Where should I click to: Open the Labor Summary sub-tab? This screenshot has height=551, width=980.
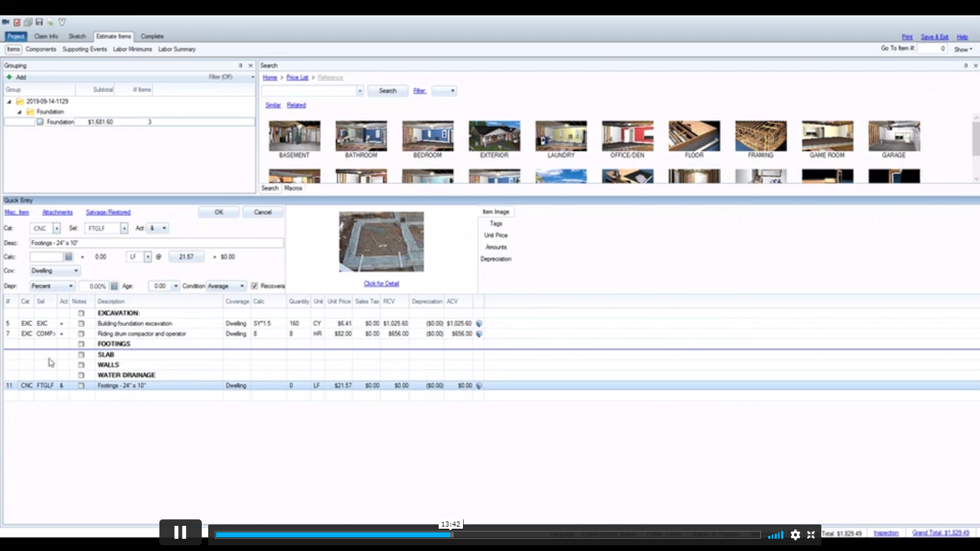click(x=177, y=50)
